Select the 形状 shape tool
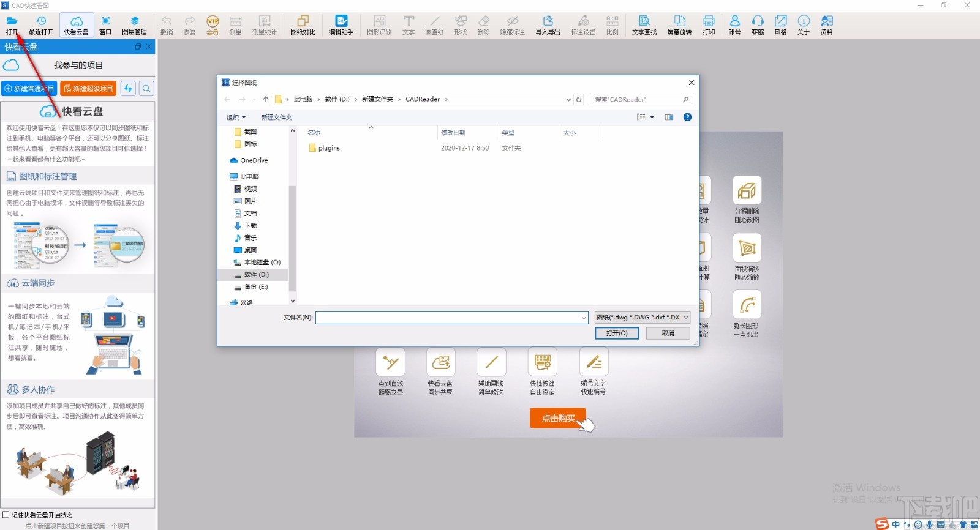 [461, 24]
